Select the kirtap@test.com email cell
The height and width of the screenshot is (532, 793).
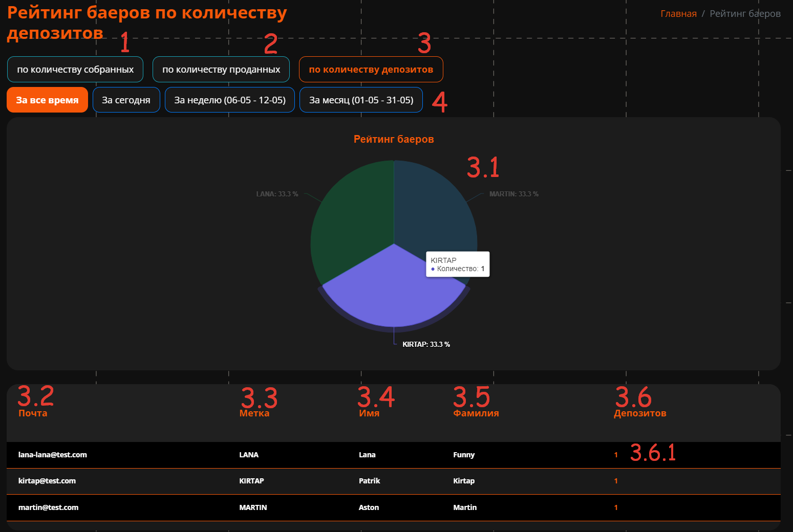coord(47,481)
